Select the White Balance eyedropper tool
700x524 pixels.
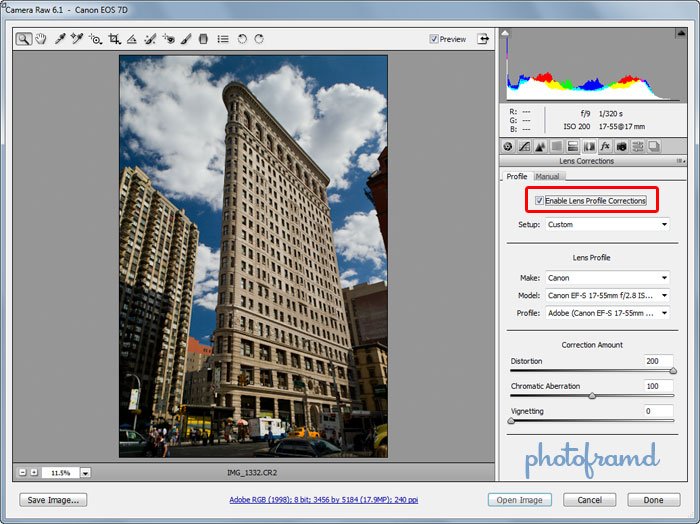[x=60, y=39]
